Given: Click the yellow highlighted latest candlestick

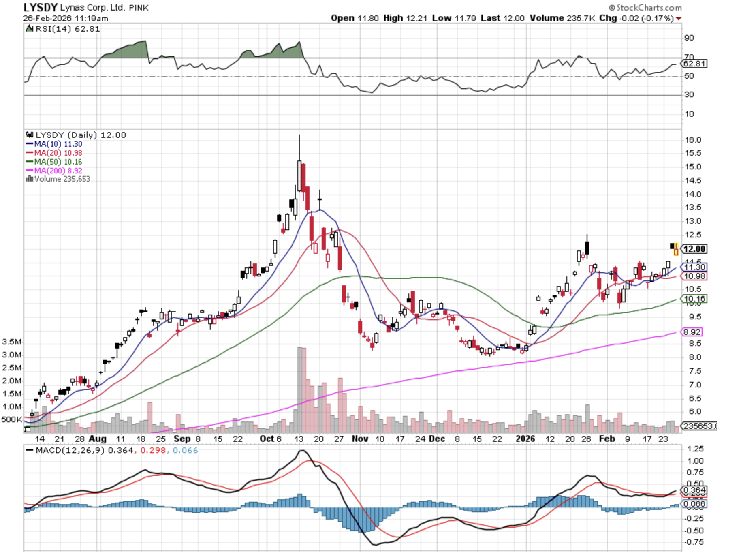Looking at the screenshot, I should tap(676, 250).
